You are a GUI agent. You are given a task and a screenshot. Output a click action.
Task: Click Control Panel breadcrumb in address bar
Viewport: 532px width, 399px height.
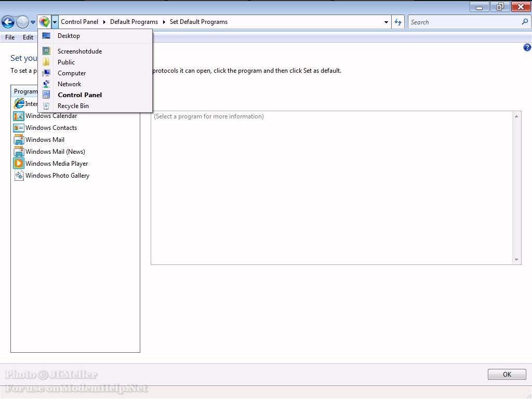click(79, 22)
